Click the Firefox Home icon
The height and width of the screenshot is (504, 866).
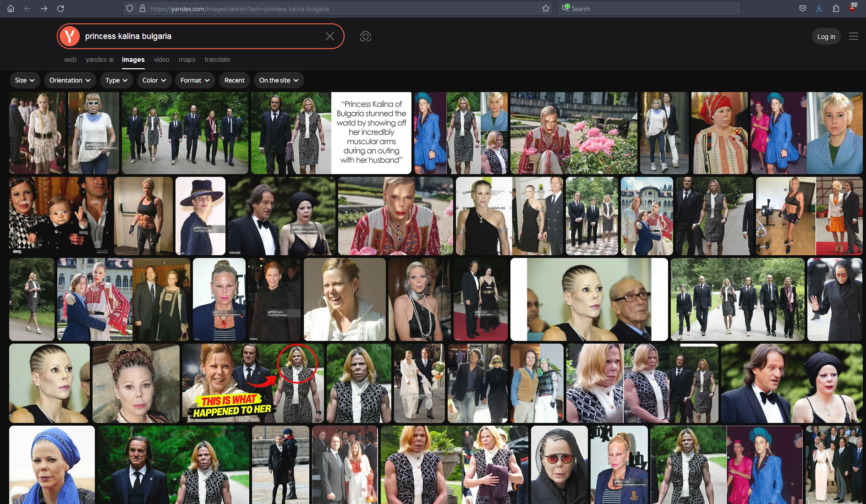11,9
